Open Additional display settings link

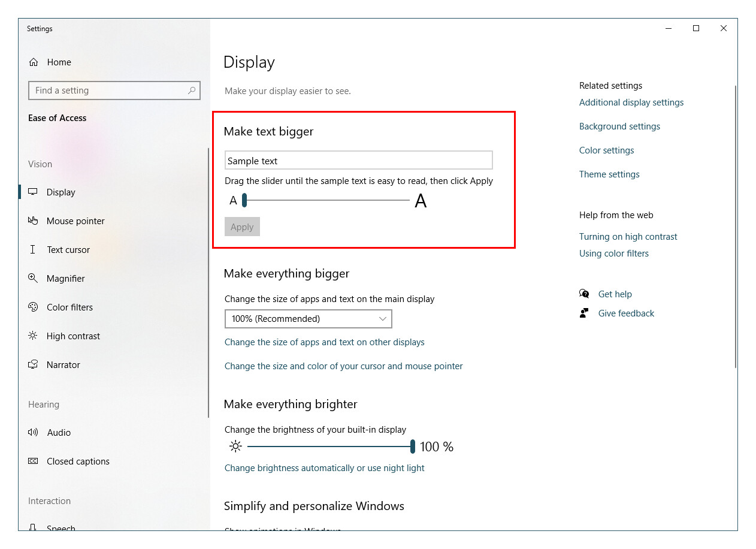(x=631, y=102)
